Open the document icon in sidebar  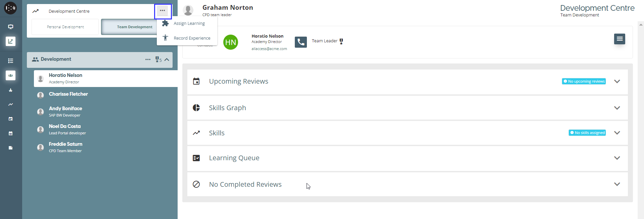(x=10, y=148)
